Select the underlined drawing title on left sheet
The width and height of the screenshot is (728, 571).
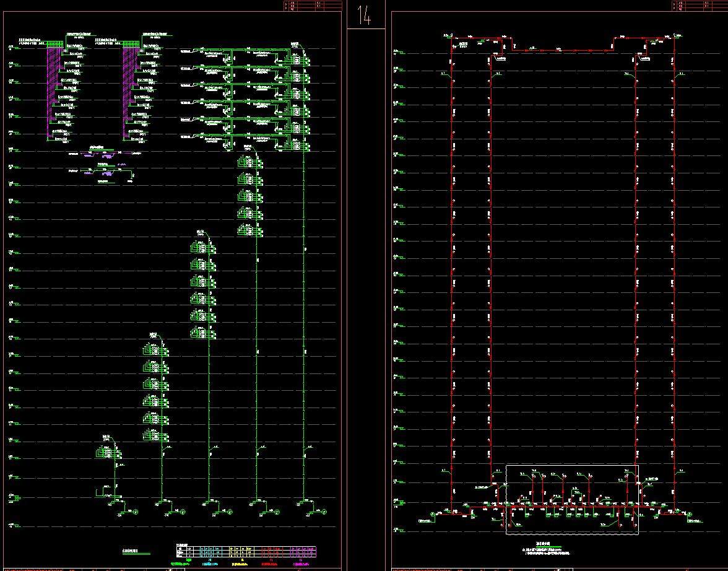[x=136, y=551]
